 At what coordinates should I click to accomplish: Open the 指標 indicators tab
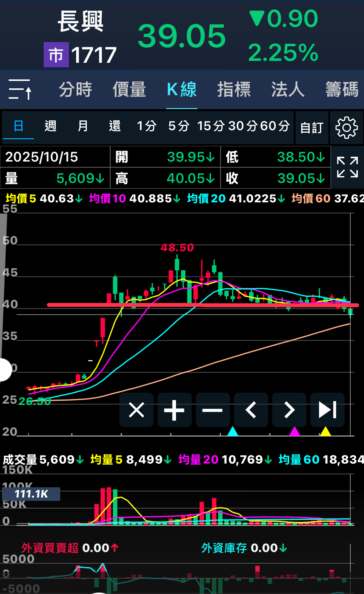tap(234, 89)
